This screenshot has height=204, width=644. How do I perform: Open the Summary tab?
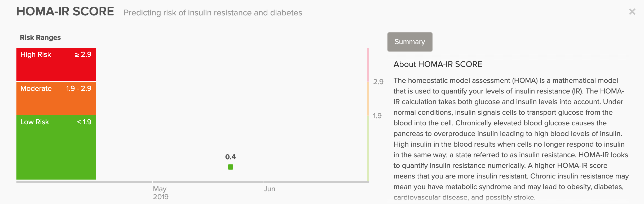[410, 42]
